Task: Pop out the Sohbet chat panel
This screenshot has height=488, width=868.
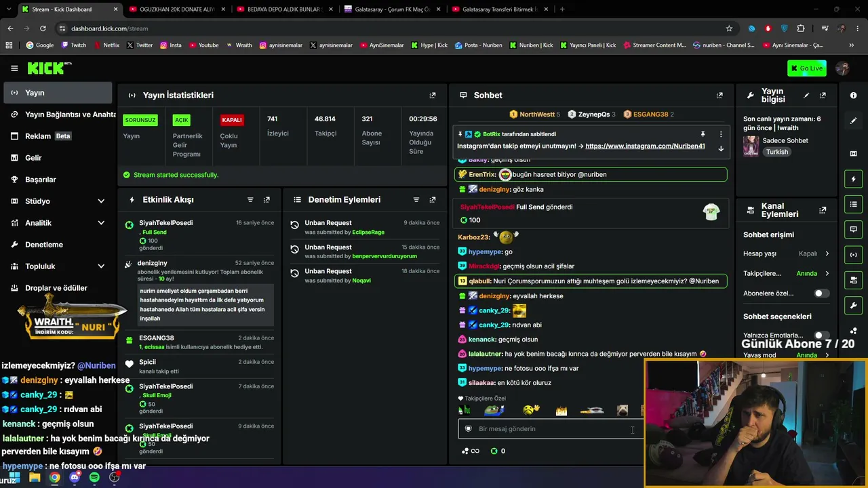Action: tap(719, 96)
